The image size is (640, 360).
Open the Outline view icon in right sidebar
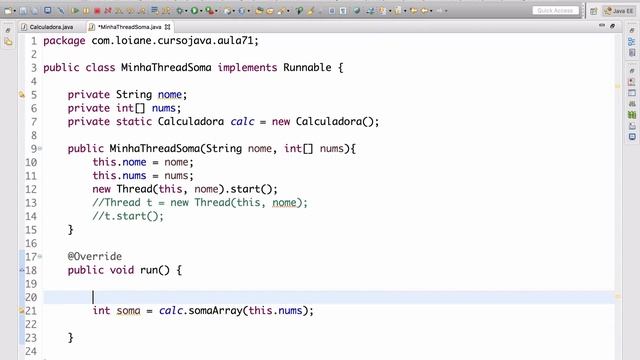pos(632,41)
